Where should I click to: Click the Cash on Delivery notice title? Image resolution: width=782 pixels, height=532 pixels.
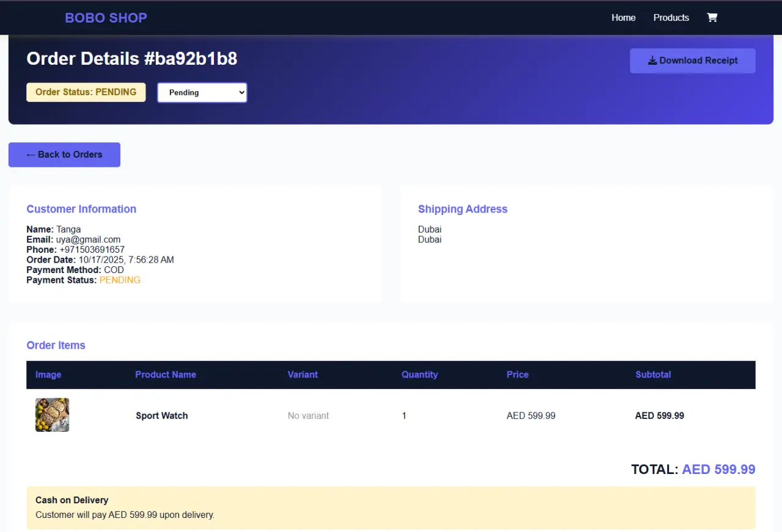click(x=72, y=500)
